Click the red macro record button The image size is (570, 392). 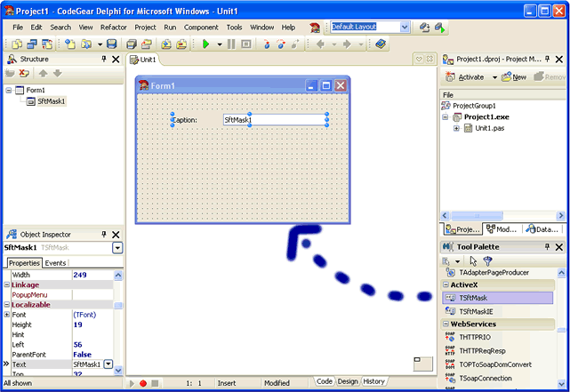click(143, 383)
